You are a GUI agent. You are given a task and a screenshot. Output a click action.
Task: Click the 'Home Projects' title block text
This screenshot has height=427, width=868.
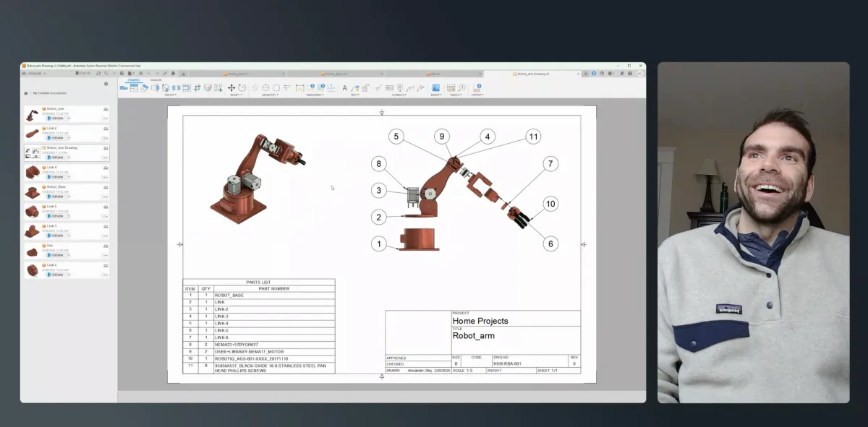pyautogui.click(x=480, y=321)
